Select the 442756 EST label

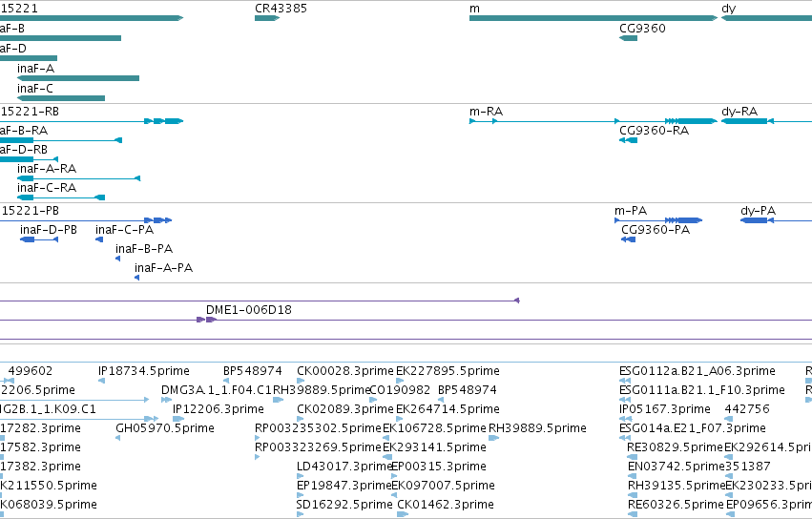pos(747,409)
